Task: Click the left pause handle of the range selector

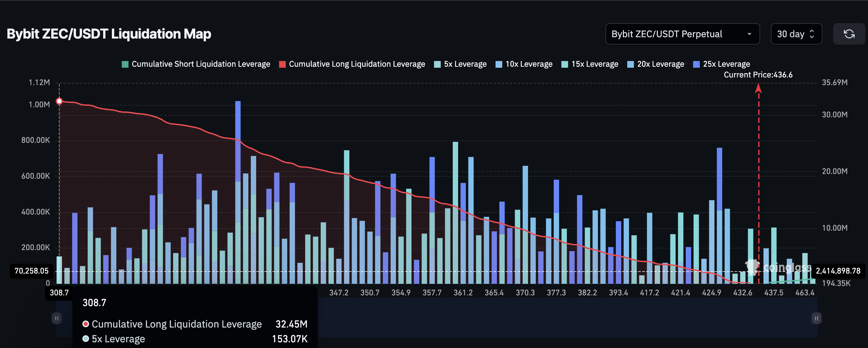Action: coord(56,317)
